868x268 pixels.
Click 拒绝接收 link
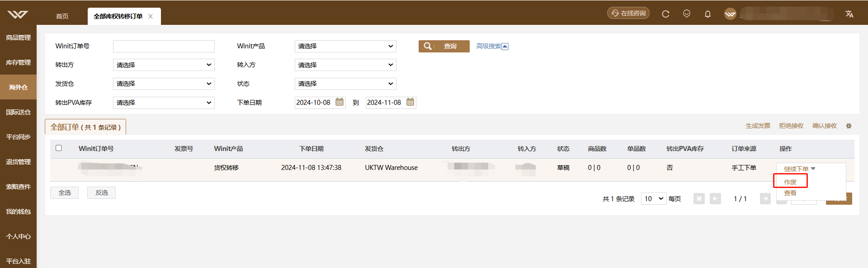point(791,126)
